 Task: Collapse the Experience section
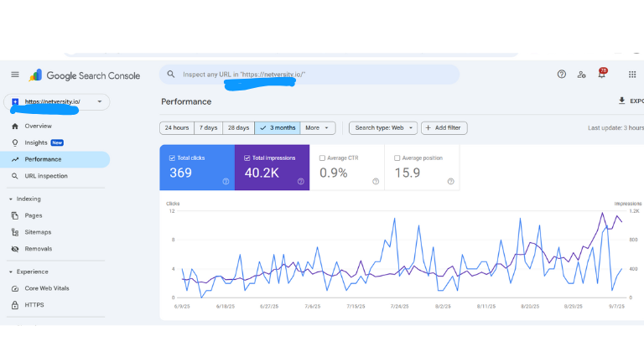[x=11, y=271]
